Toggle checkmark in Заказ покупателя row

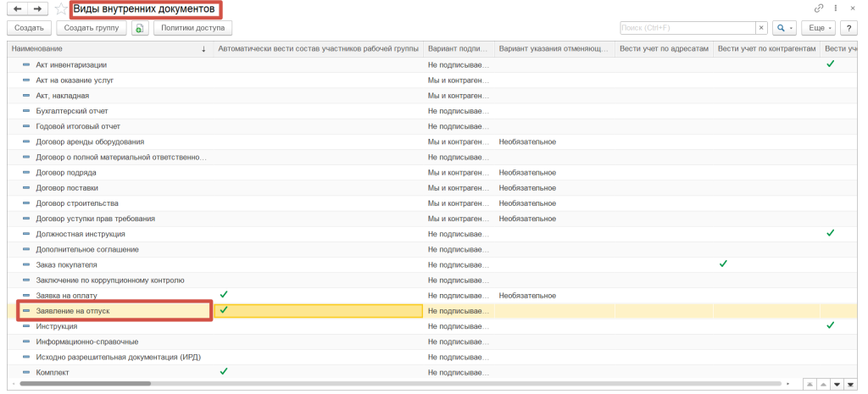[723, 264]
